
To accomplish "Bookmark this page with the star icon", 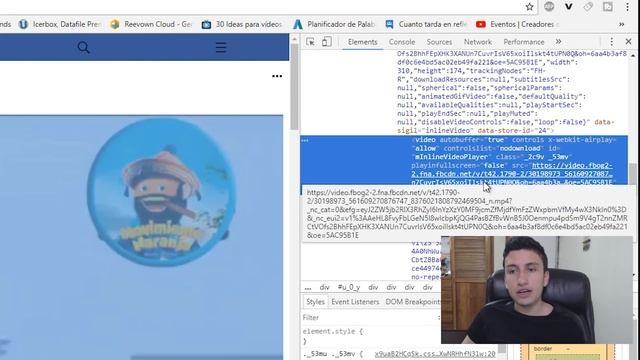I will pos(529,7).
